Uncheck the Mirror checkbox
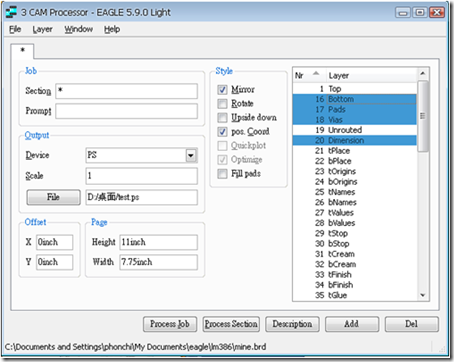This screenshot has width=454, height=362. pyautogui.click(x=222, y=90)
